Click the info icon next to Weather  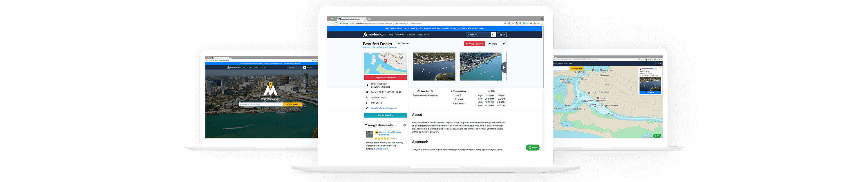click(x=432, y=91)
